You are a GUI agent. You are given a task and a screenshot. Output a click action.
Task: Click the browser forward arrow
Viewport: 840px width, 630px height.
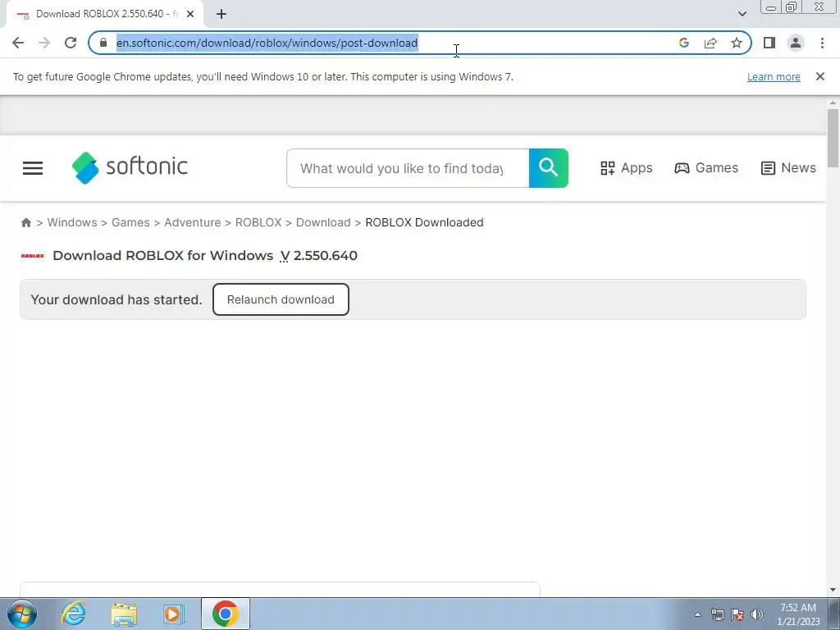click(x=44, y=43)
